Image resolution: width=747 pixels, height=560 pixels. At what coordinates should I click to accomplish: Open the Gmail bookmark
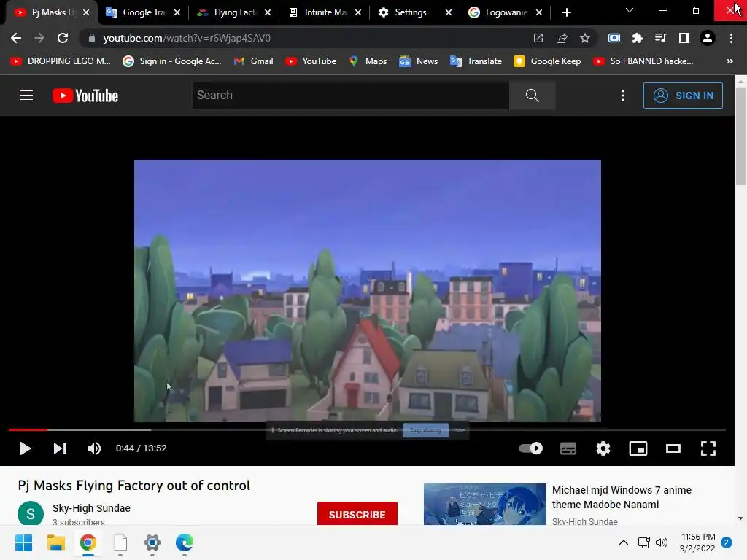[x=253, y=61]
